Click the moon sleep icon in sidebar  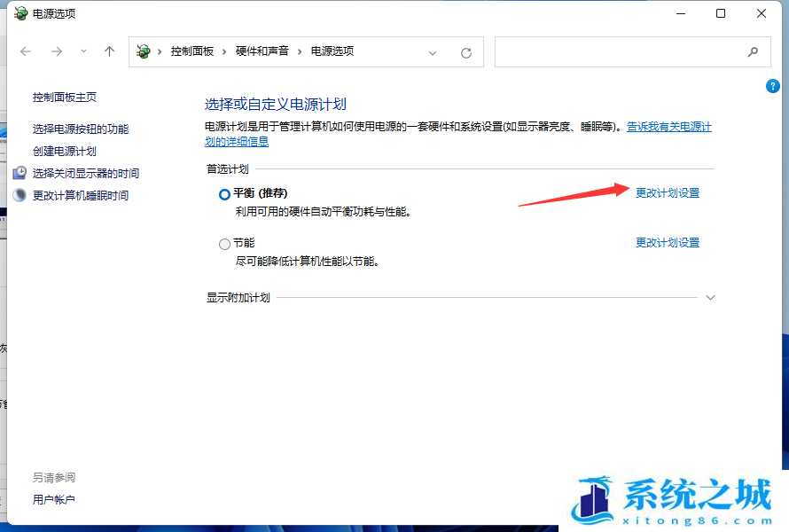(20, 195)
